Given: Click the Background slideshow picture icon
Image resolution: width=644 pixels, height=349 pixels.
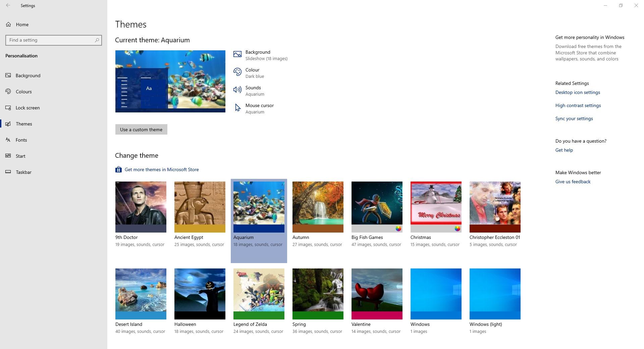Looking at the screenshot, I should [x=237, y=54].
